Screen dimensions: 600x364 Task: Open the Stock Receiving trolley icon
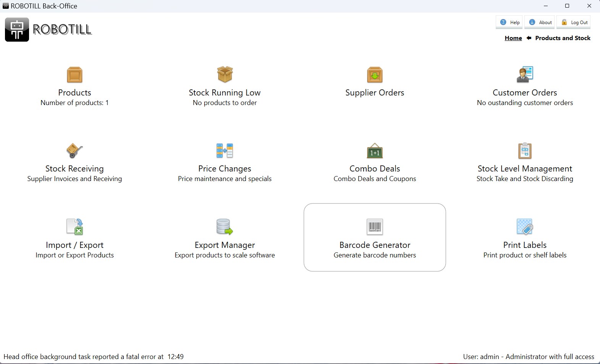pos(74,151)
